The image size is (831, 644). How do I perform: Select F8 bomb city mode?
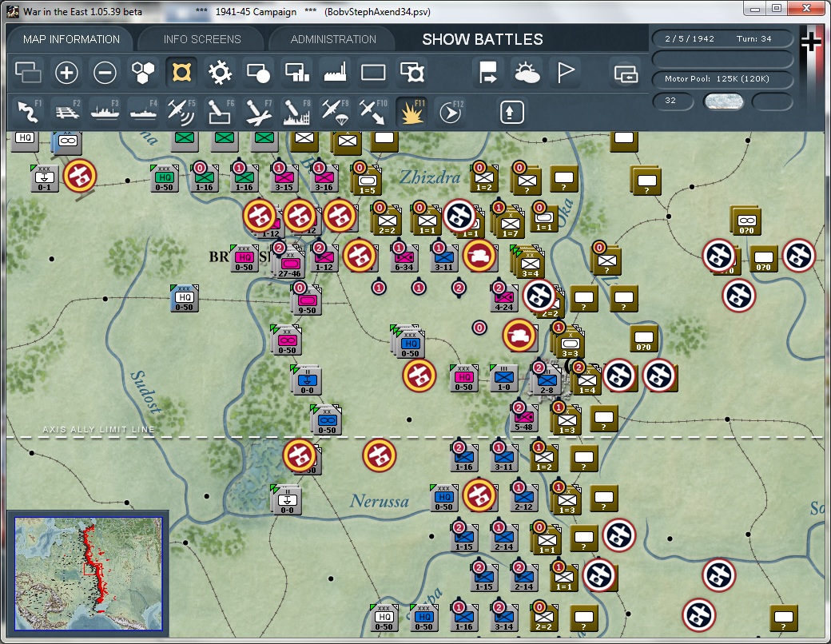(296, 112)
